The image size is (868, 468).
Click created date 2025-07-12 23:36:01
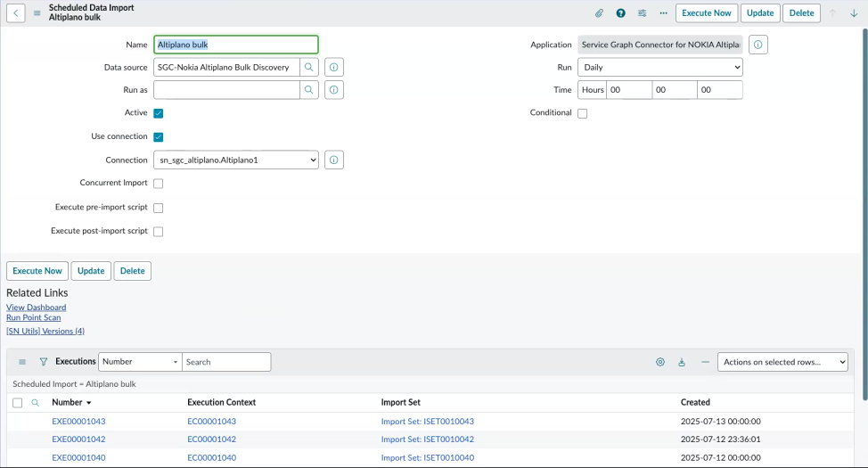point(721,439)
